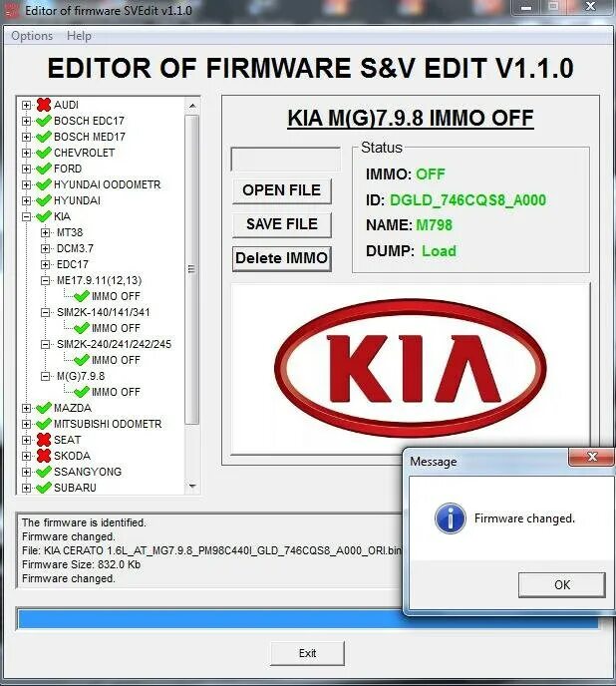This screenshot has width=616, height=686.
Task: Click the check icon under M(G)7.9.8 IMMO OFF
Action: 82,392
